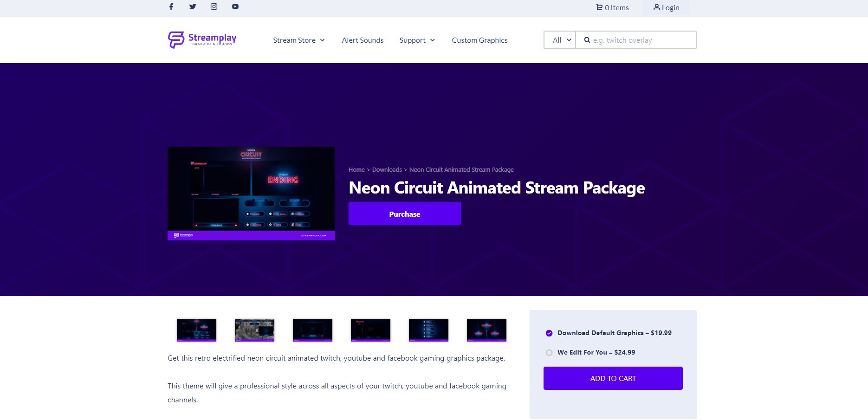Select We Edit For You – $24.99 option

pos(590,352)
